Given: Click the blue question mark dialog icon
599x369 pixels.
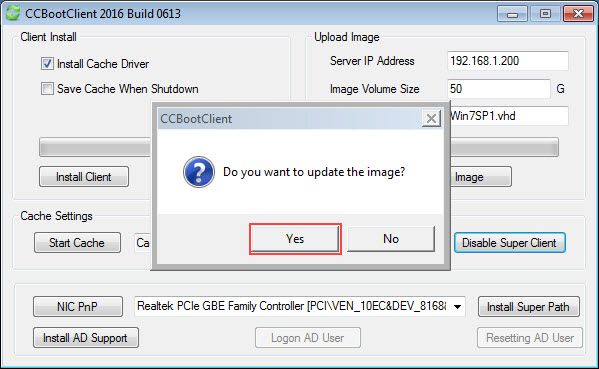Looking at the screenshot, I should pyautogui.click(x=199, y=172).
